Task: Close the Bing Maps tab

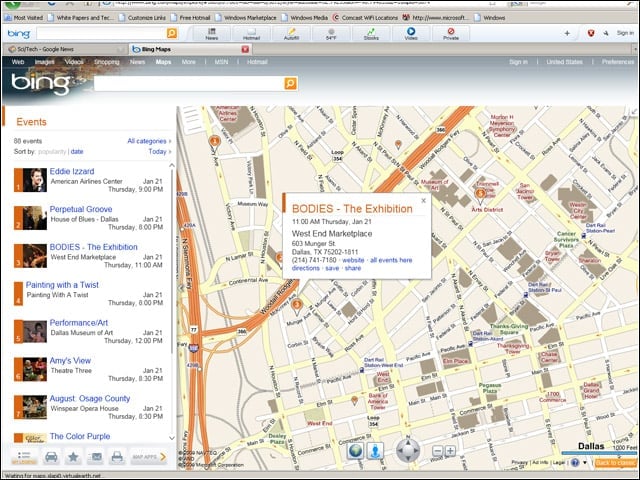Action: [245, 49]
